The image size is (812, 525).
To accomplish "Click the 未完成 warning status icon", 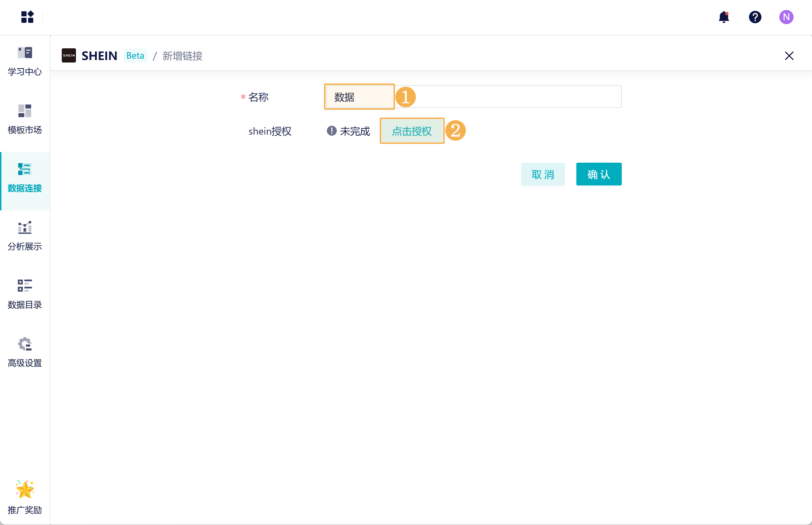I will point(331,131).
